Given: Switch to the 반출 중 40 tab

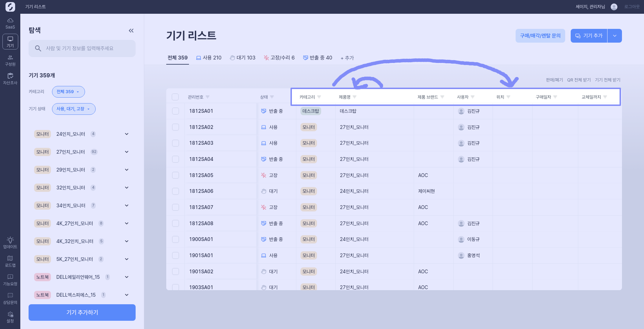Looking at the screenshot, I should (317, 58).
